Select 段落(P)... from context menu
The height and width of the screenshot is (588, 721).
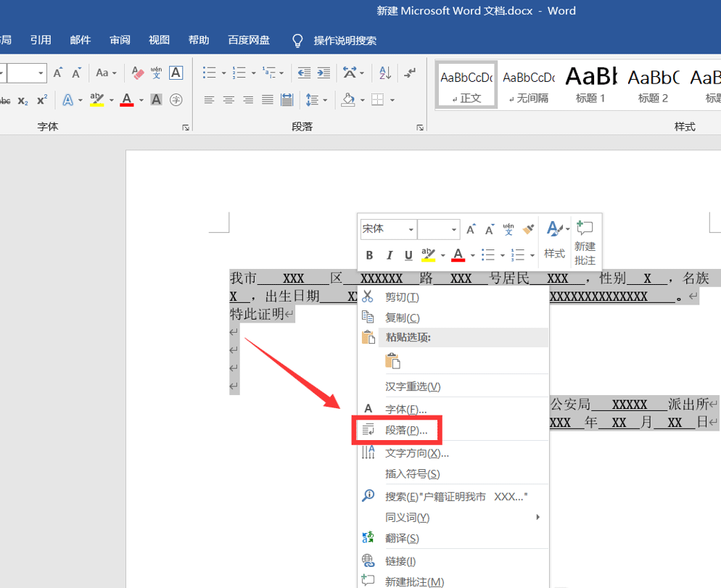click(x=405, y=430)
